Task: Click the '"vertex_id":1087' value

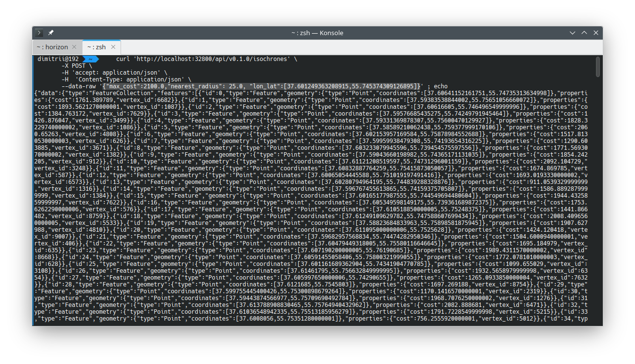Action: tap(150, 106)
